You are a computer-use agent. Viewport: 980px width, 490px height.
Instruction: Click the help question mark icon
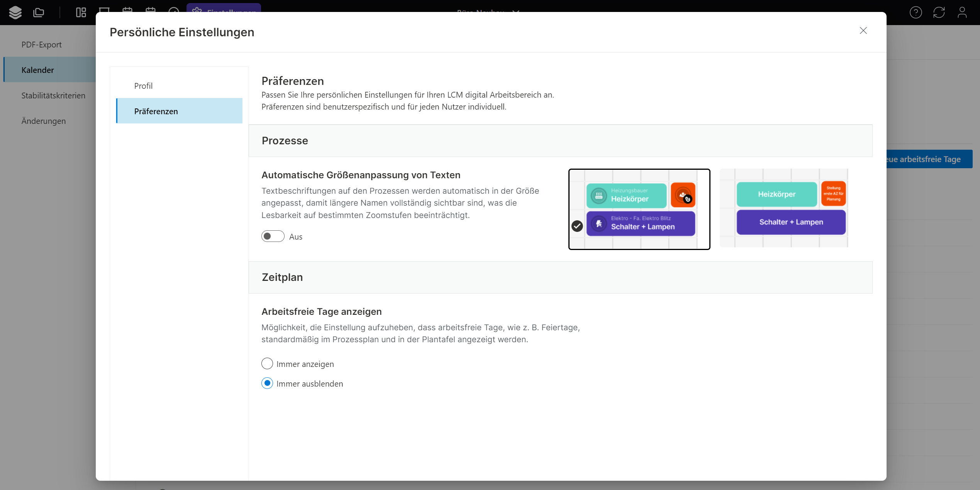tap(916, 12)
